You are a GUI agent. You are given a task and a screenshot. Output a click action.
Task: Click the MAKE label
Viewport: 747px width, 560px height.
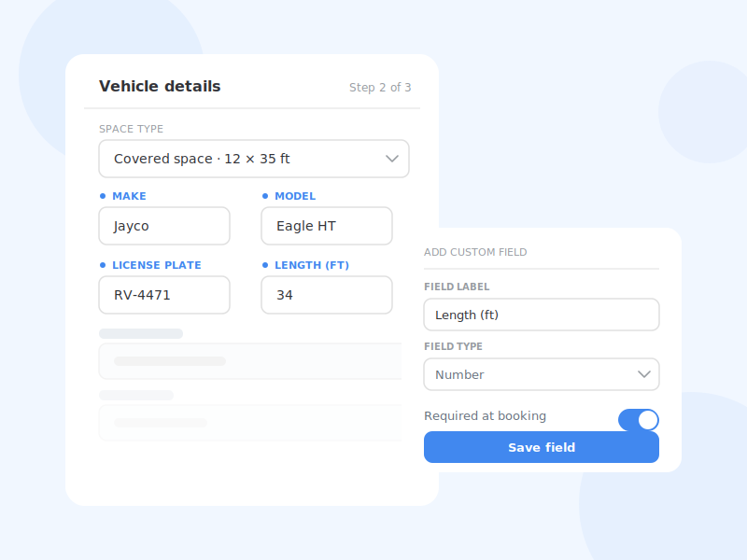tap(129, 196)
